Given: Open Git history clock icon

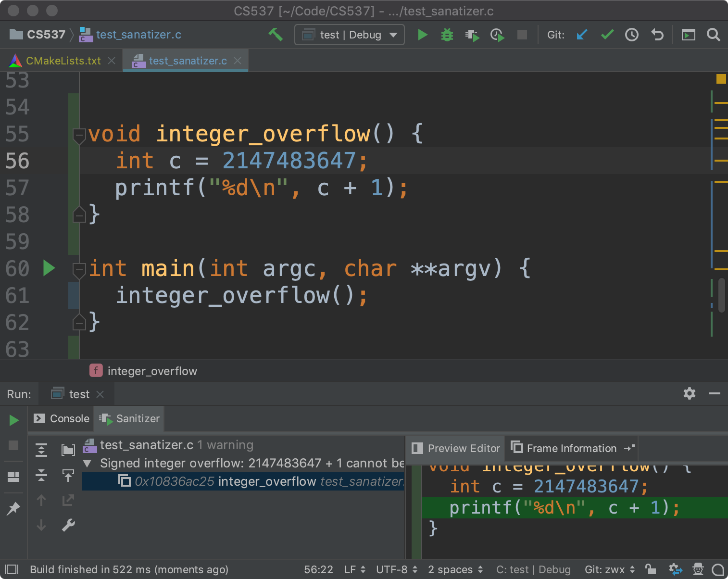Looking at the screenshot, I should click(632, 35).
